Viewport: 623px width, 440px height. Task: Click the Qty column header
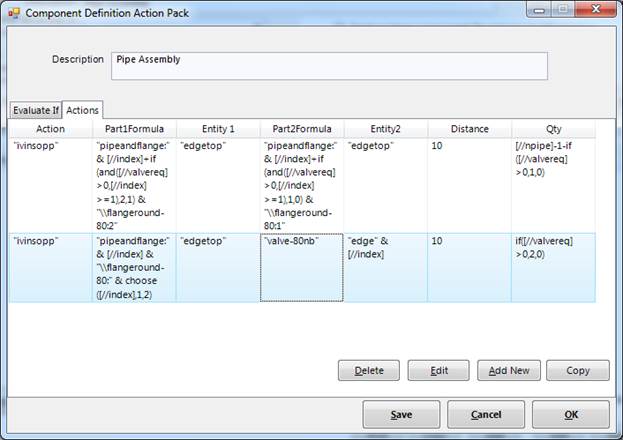click(553, 129)
